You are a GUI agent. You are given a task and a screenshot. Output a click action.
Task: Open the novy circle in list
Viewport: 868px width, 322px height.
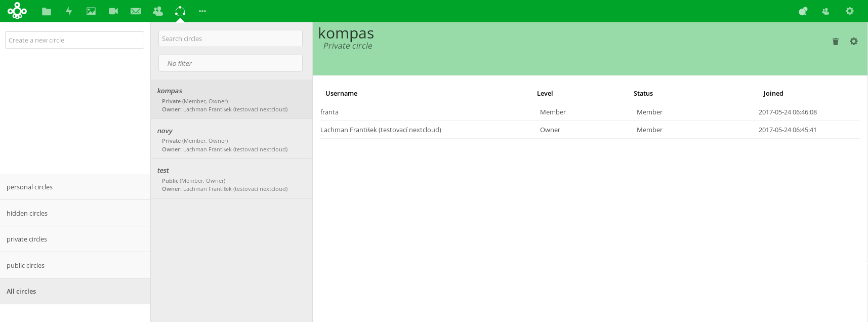[231, 139]
